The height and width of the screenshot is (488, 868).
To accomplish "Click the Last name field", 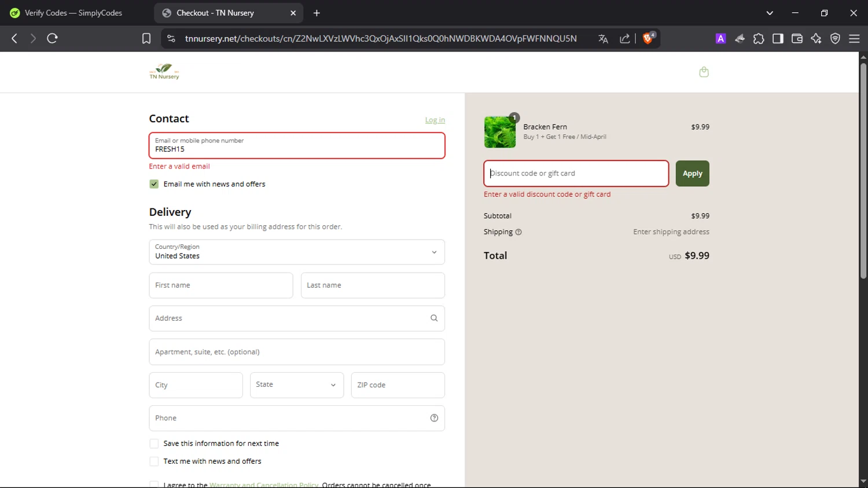I will pos(373,285).
